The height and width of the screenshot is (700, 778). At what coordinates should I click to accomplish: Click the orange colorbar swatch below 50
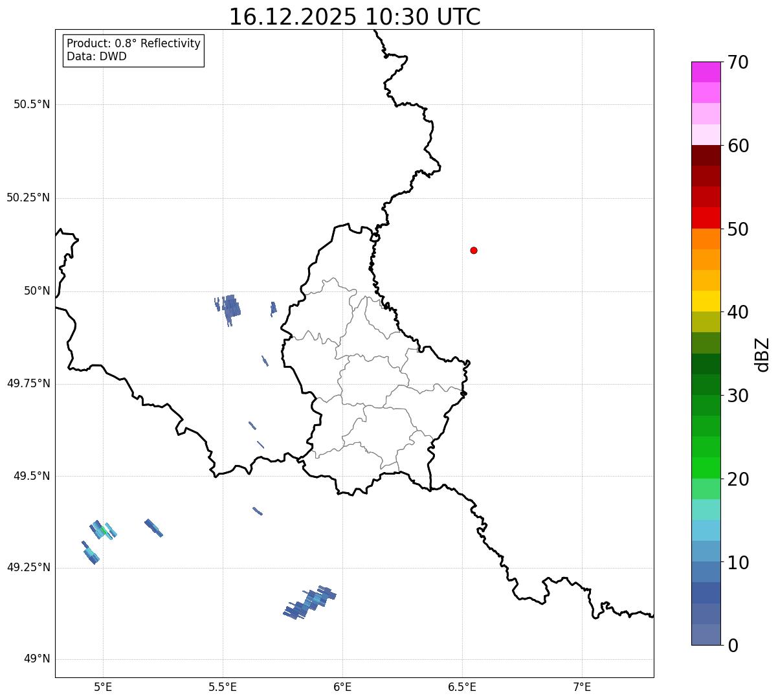pos(706,239)
